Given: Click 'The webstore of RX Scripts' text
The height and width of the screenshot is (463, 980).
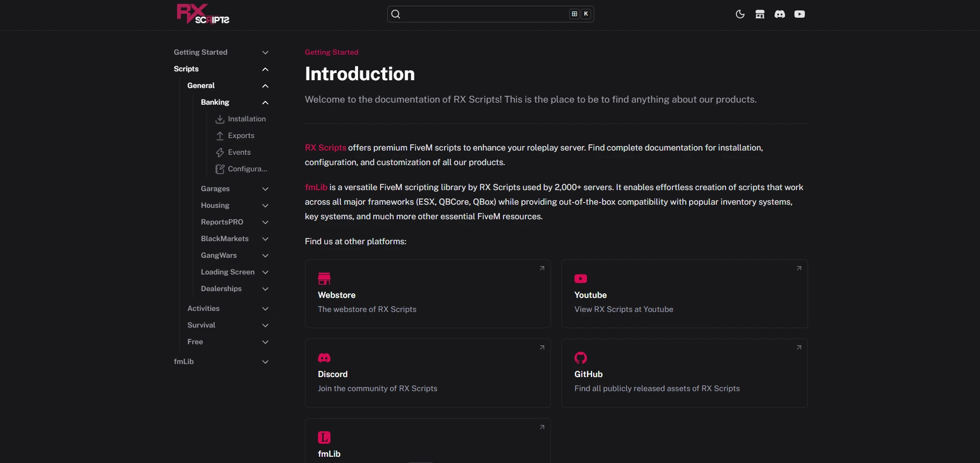Looking at the screenshot, I should coord(367,309).
